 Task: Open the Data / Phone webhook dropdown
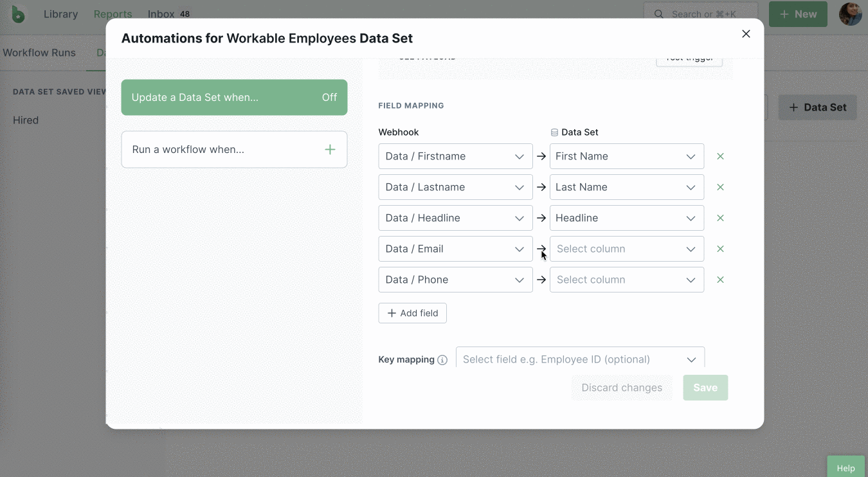[x=455, y=280]
